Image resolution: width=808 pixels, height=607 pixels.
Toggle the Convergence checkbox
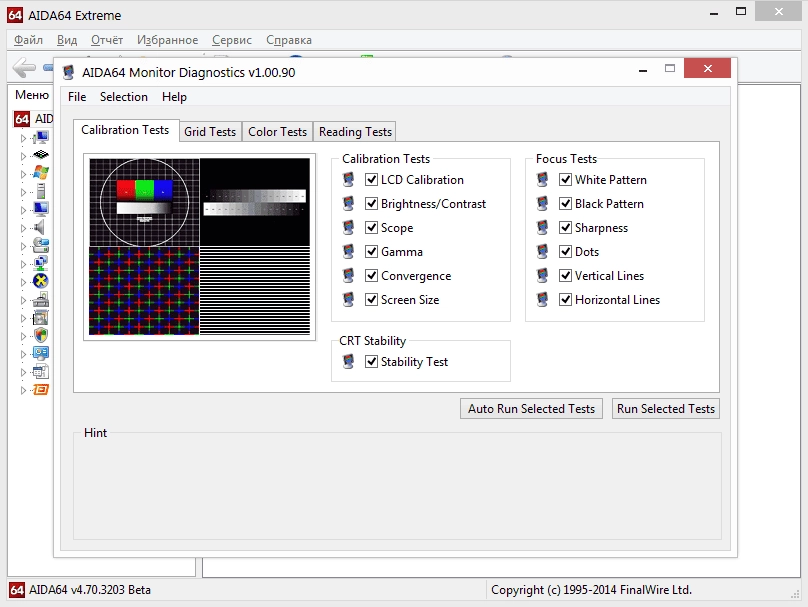coord(371,276)
